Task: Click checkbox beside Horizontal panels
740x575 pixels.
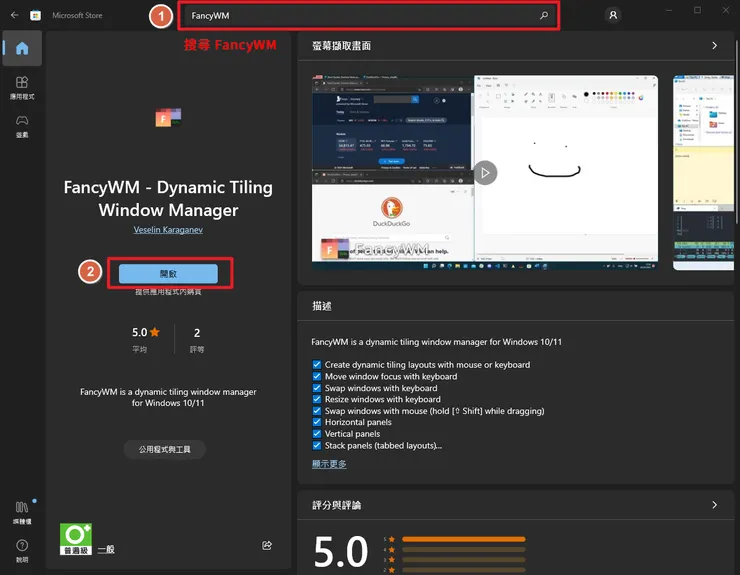Action: point(317,422)
